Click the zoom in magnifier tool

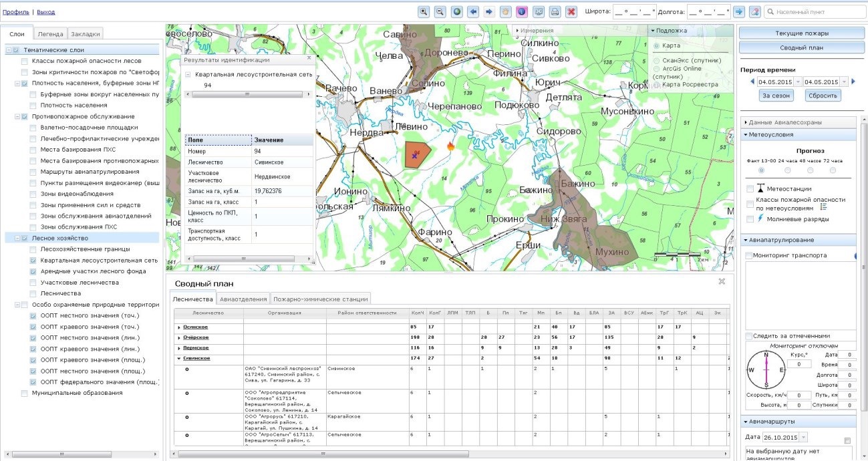pyautogui.click(x=424, y=11)
